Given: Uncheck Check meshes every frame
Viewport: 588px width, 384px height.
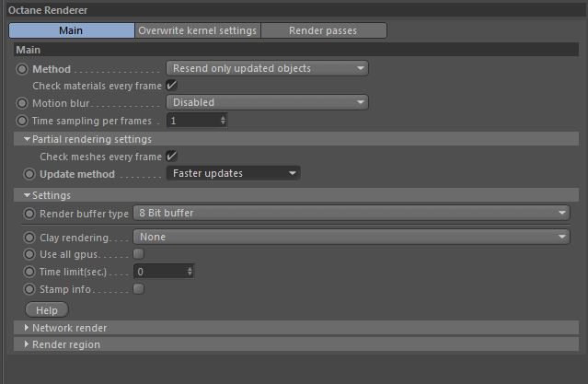Looking at the screenshot, I should [x=171, y=157].
